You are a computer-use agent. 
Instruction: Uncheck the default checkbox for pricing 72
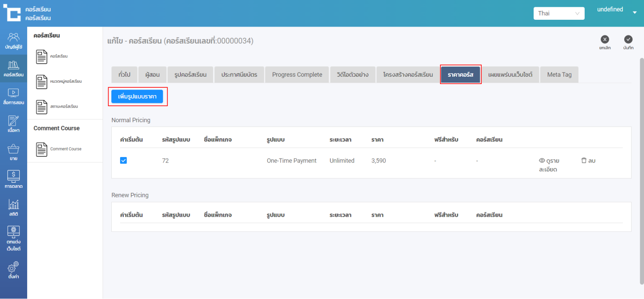123,160
